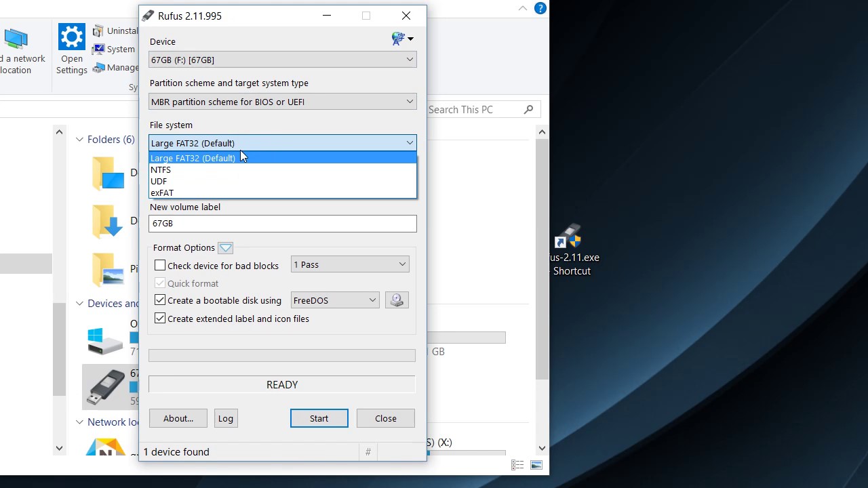Click the Help question mark icon
The height and width of the screenshot is (488, 868).
point(540,8)
